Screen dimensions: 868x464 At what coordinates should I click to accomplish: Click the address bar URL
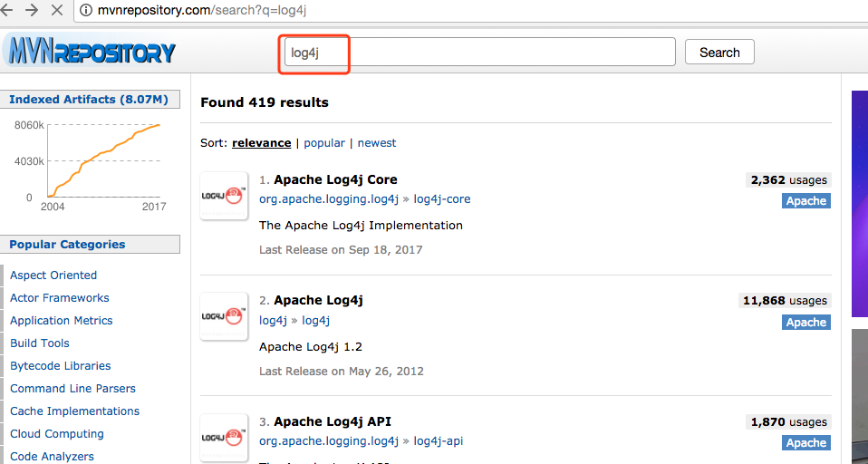(202, 10)
